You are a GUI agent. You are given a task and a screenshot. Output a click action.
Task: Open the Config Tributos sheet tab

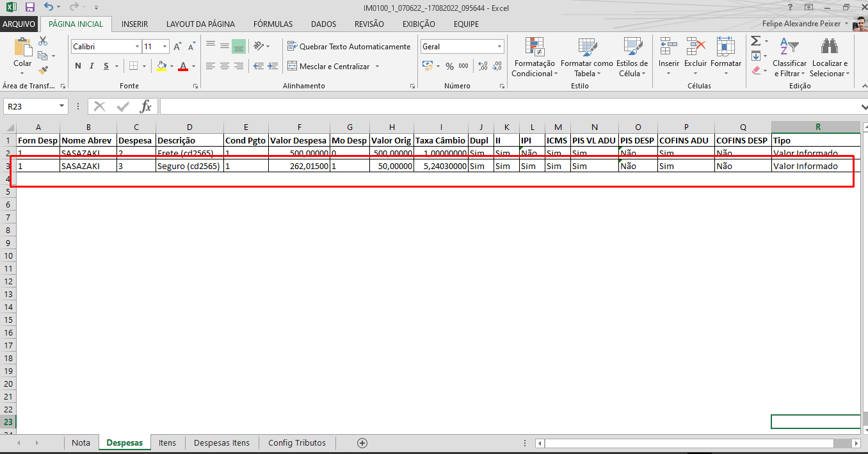point(297,442)
